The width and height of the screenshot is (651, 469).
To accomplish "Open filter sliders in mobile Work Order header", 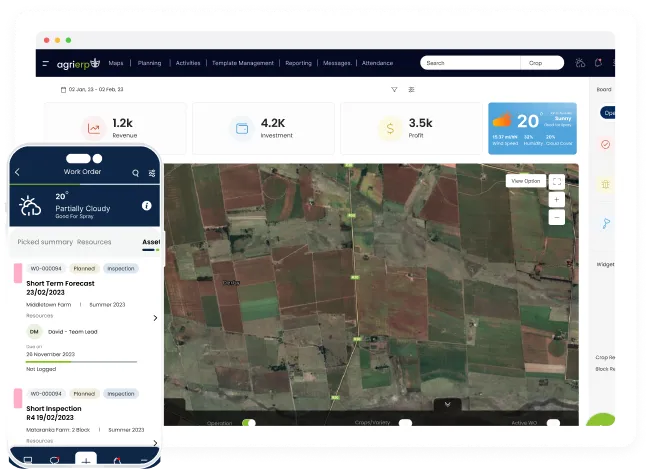I will pyautogui.click(x=152, y=173).
